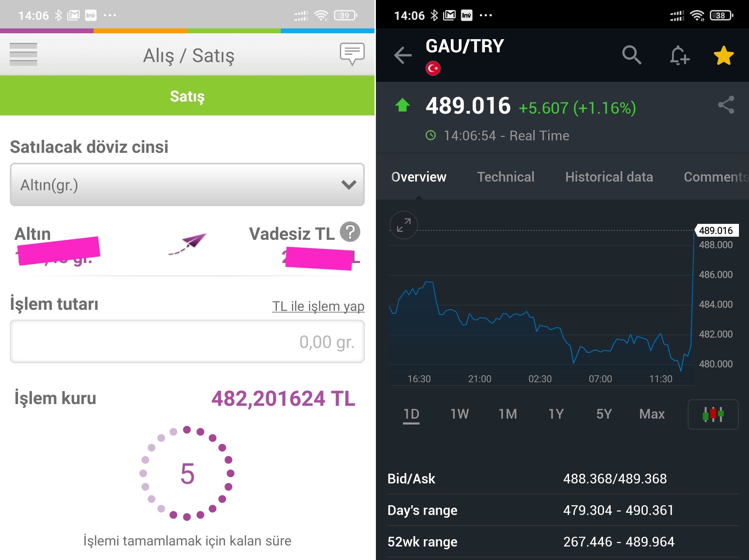
Task: Select the 1W chart range
Action: (459, 414)
